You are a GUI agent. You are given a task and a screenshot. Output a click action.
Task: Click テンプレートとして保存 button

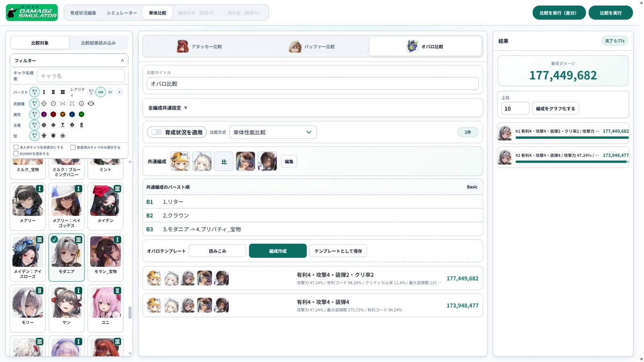338,251
